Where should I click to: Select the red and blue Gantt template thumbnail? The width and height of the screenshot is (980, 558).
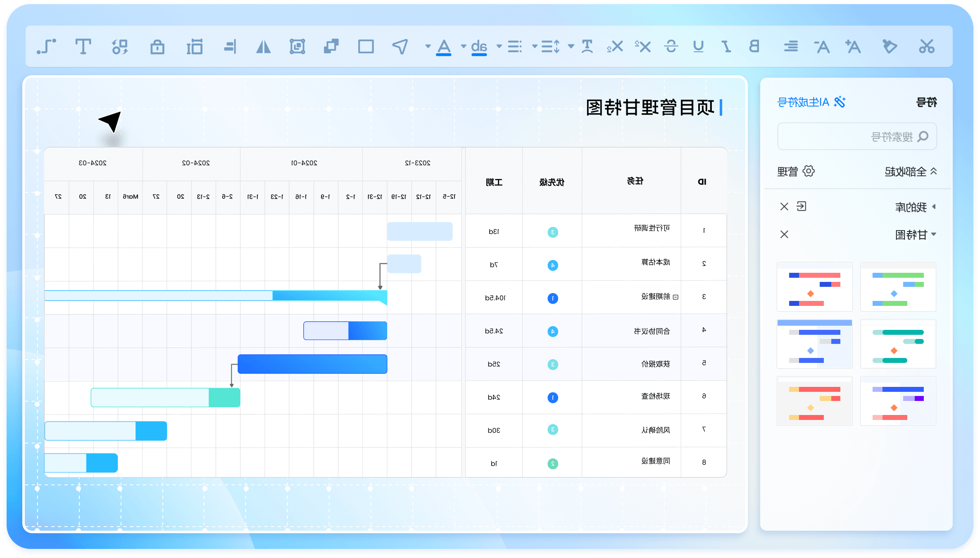click(814, 286)
